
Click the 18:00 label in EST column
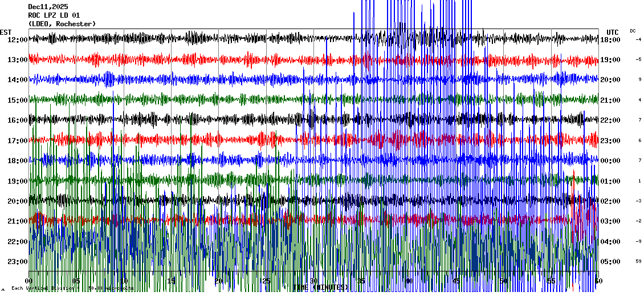tap(17, 161)
